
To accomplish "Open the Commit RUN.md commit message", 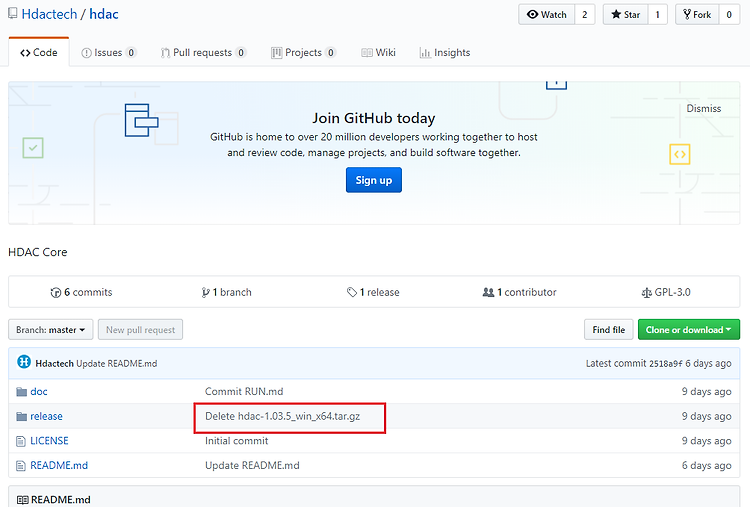I will 244,391.
